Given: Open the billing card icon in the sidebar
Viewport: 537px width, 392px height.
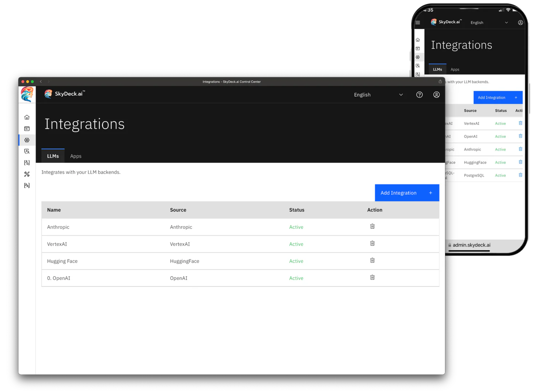Looking at the screenshot, I should 27,128.
